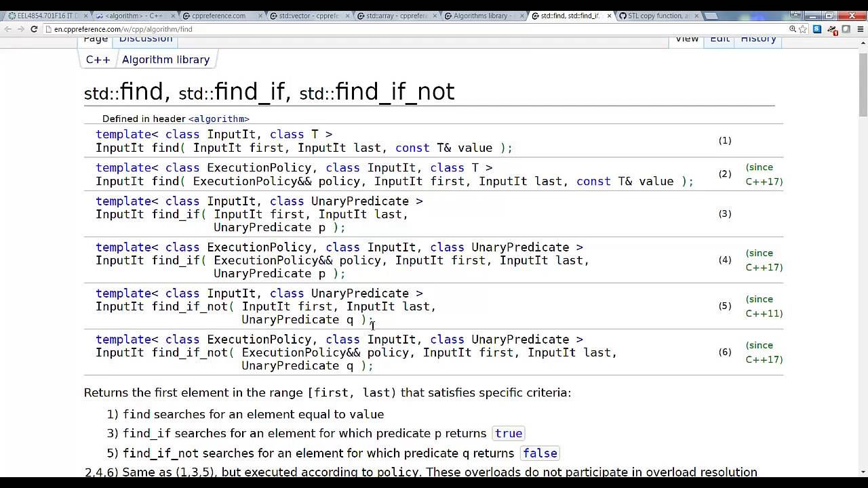Switch to the EEL4854.701F16 tab
This screenshot has height=488, width=868.
46,16
